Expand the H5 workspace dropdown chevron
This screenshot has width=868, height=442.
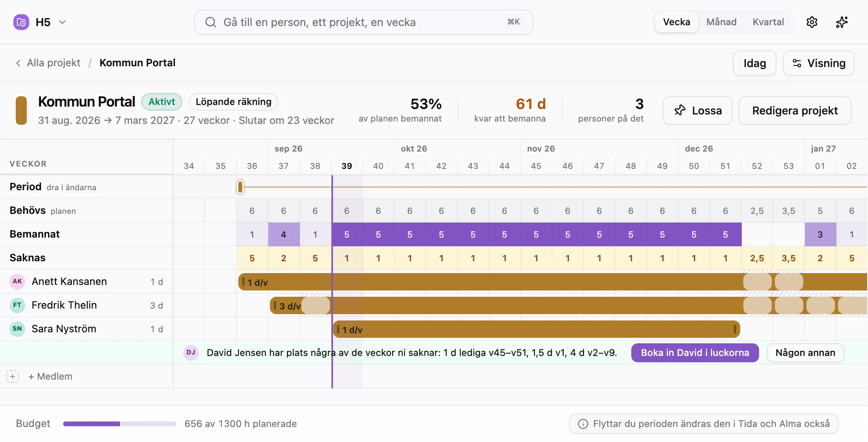(62, 22)
